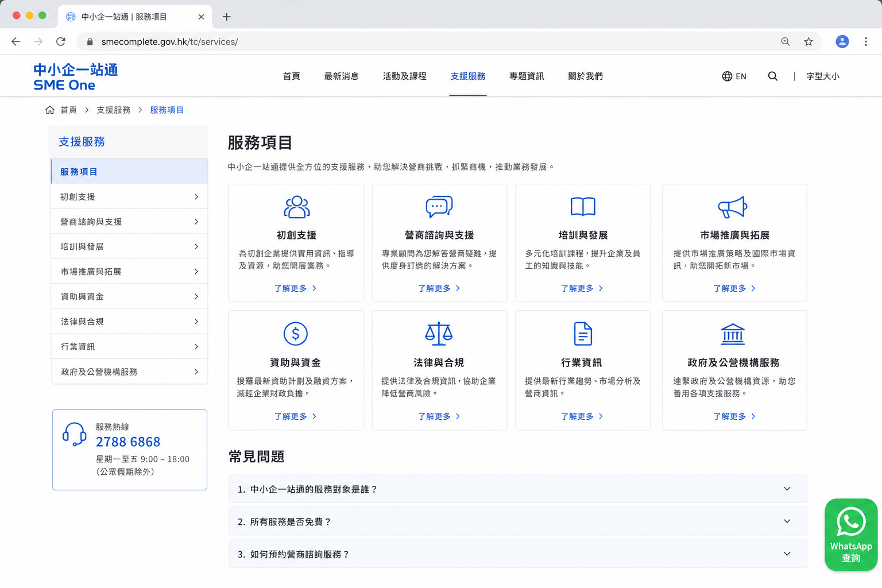The image size is (882, 588).
Task: Click 了解更多 under 法律與合規
Action: point(439,416)
